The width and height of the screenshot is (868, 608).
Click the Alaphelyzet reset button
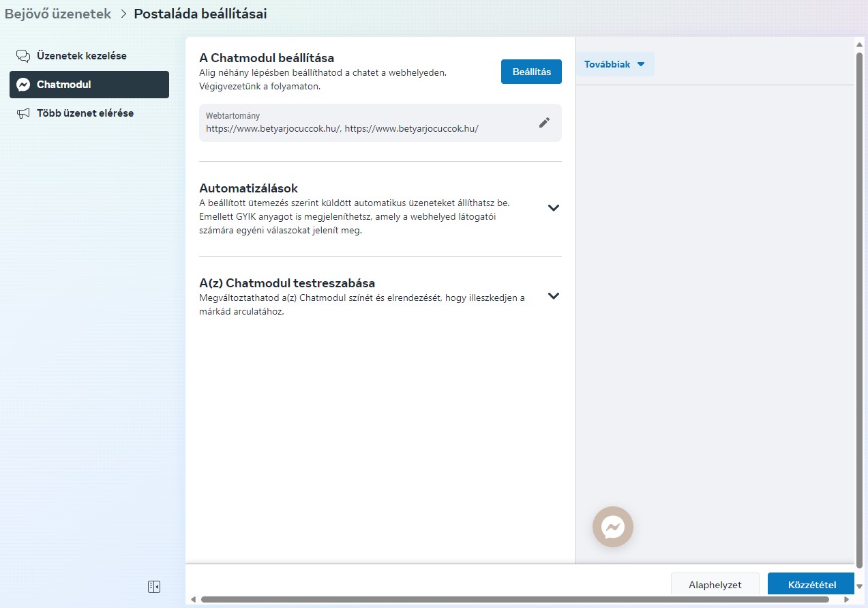point(715,585)
